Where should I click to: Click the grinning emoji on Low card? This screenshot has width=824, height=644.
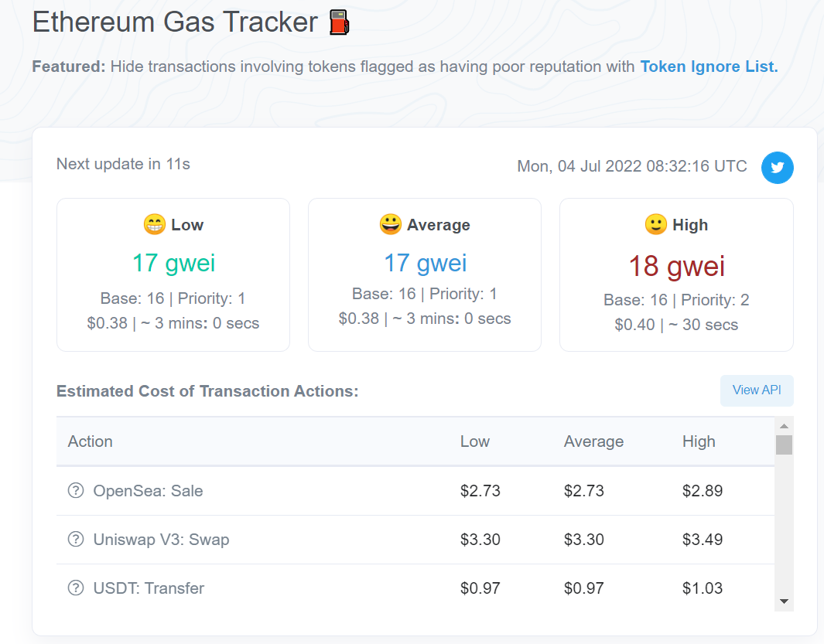155,225
